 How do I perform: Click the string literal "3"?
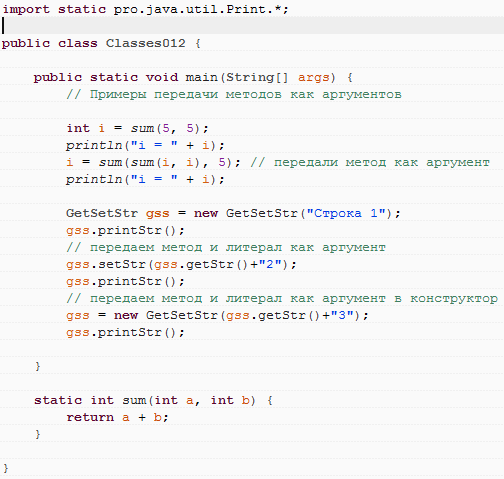pyautogui.click(x=342, y=315)
